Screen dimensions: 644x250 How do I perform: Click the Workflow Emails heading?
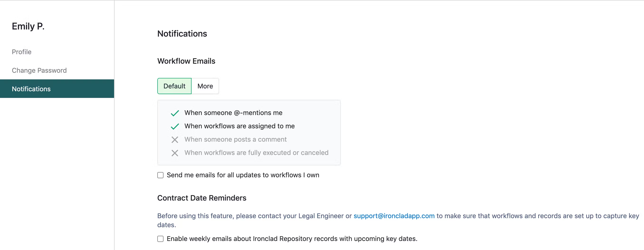click(186, 61)
